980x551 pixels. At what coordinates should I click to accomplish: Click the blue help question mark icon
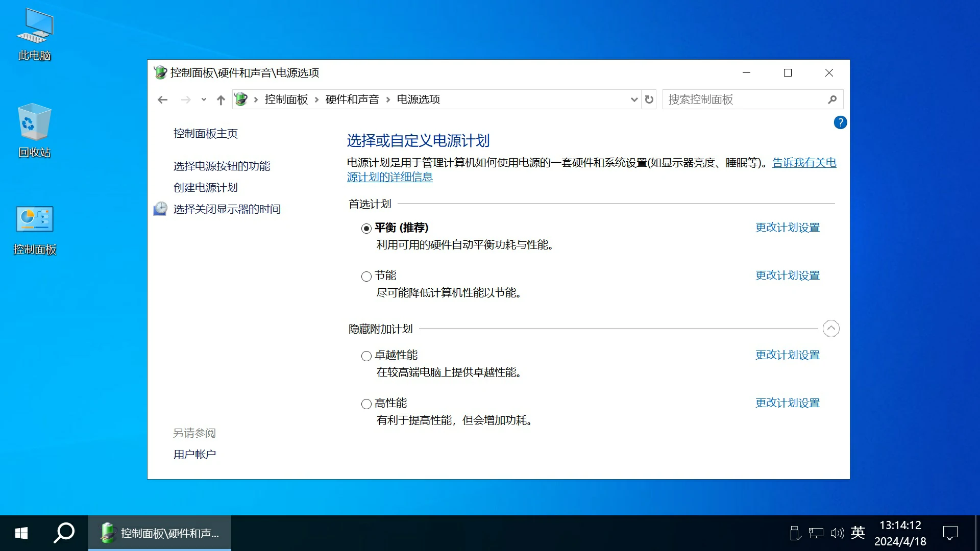point(840,122)
